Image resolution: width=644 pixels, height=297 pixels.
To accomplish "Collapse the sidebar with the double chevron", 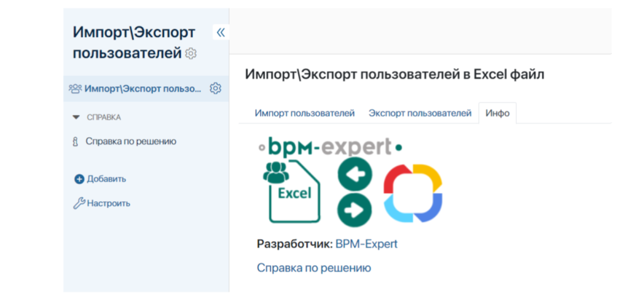I will click(220, 32).
